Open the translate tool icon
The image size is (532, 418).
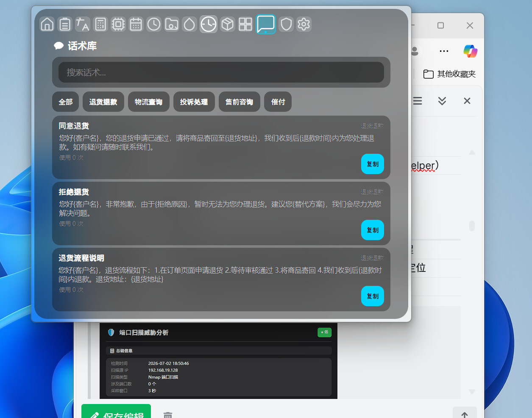coord(83,24)
